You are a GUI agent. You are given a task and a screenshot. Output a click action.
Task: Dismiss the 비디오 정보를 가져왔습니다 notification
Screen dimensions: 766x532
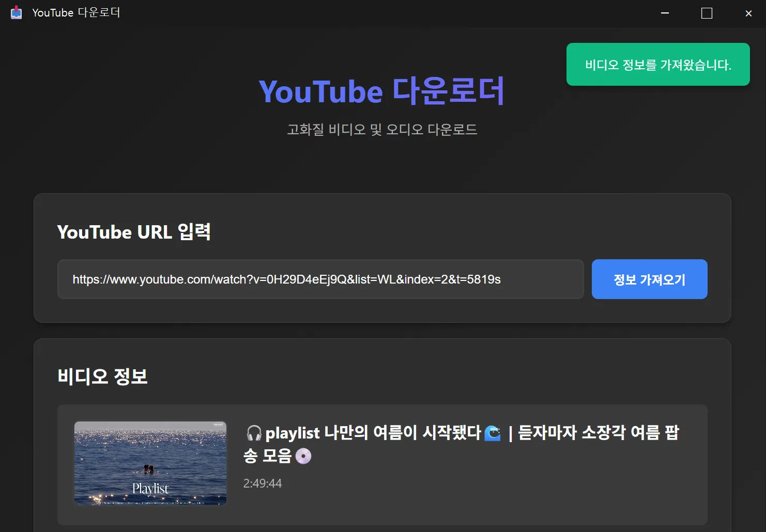coord(658,65)
